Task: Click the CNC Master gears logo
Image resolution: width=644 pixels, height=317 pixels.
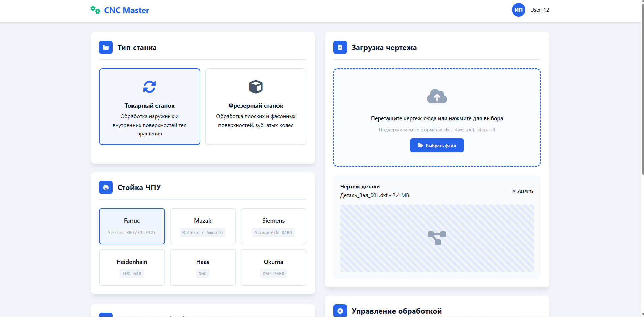Action: (x=94, y=10)
